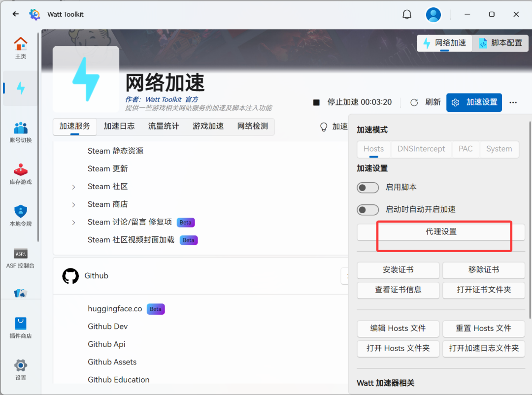
Task: Click the blue 加速设置 button
Action: (x=474, y=102)
